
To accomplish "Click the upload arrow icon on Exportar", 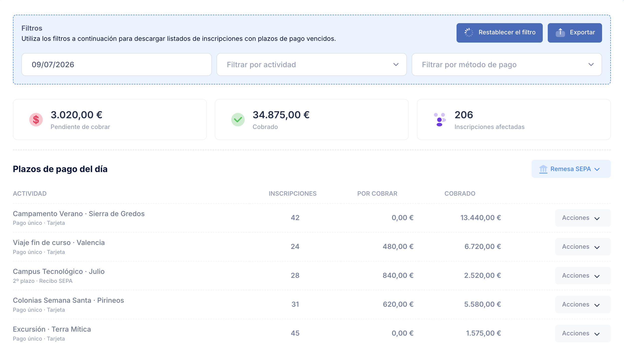I will click(560, 32).
